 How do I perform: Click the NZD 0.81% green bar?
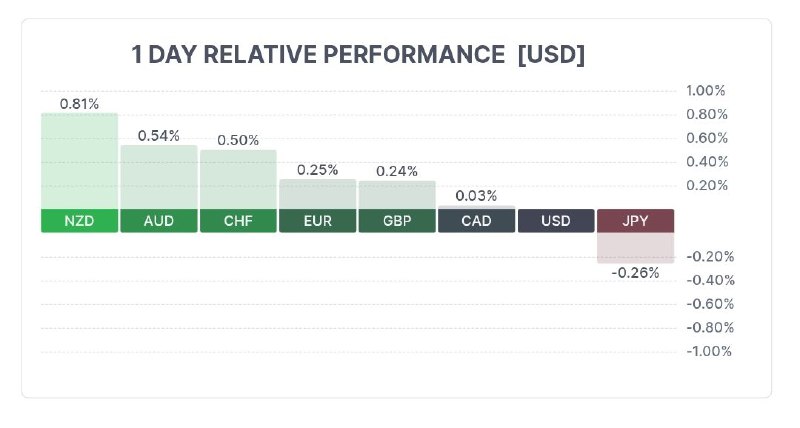[80, 161]
